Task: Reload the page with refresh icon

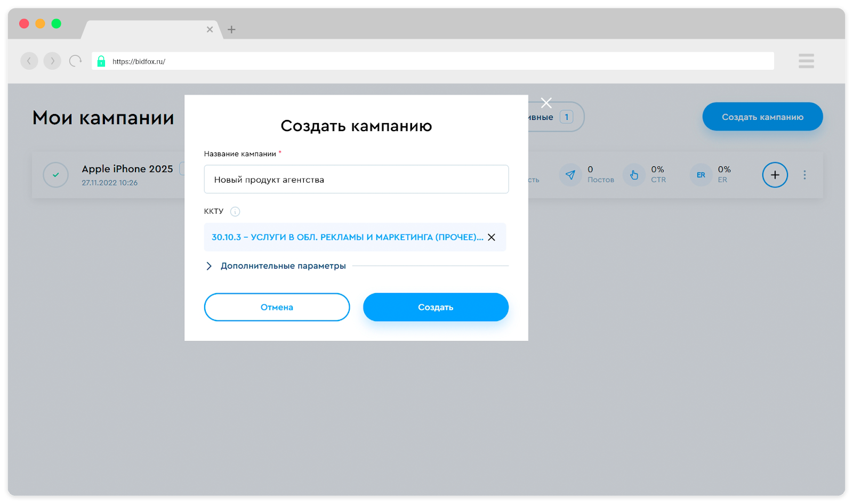Action: (76, 61)
